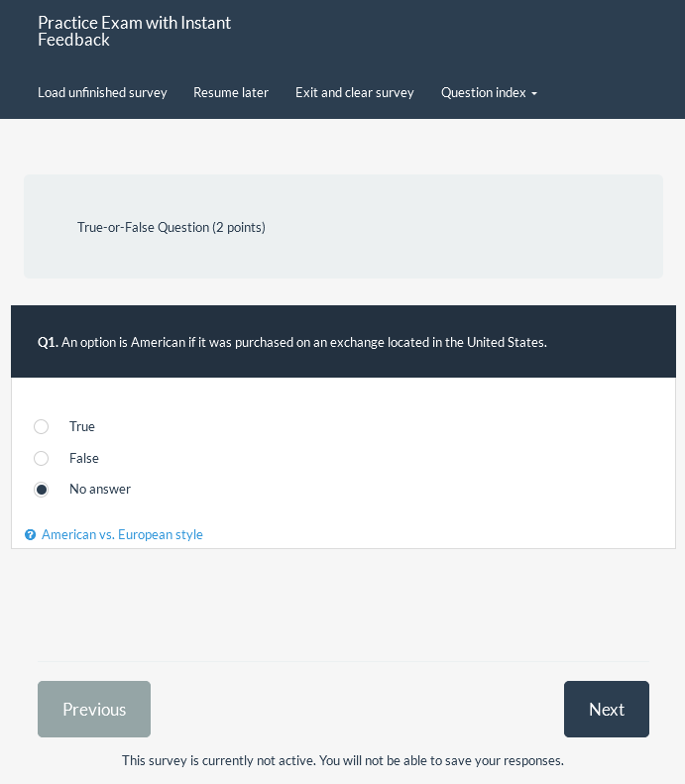
Task: Click the "No answer" label text
Action: [100, 490]
